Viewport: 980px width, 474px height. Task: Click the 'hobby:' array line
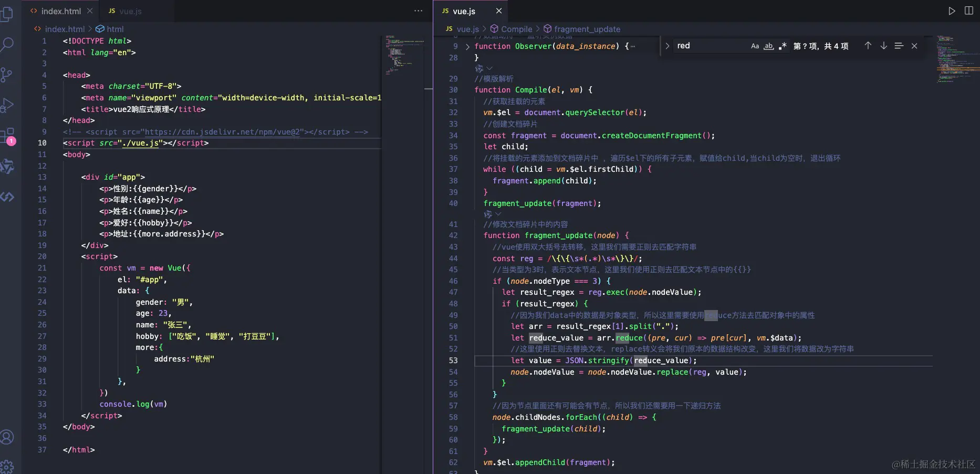(207, 336)
